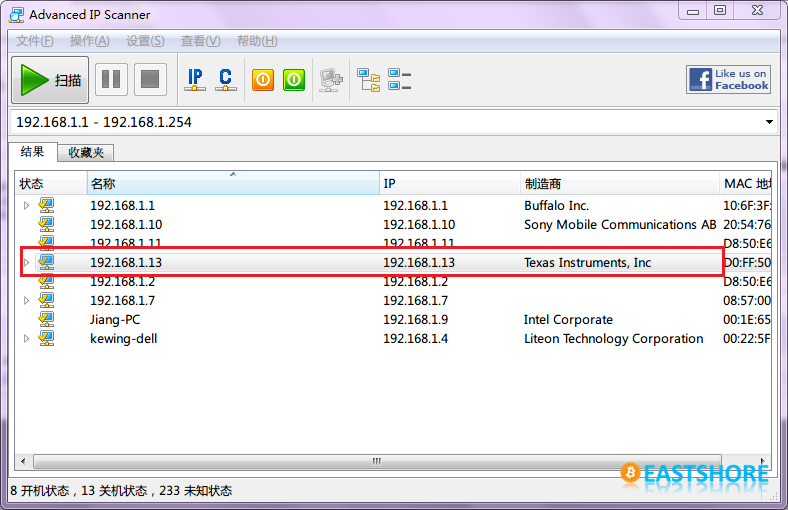788x510 pixels.
Task: Pause the current scan
Action: 111,79
